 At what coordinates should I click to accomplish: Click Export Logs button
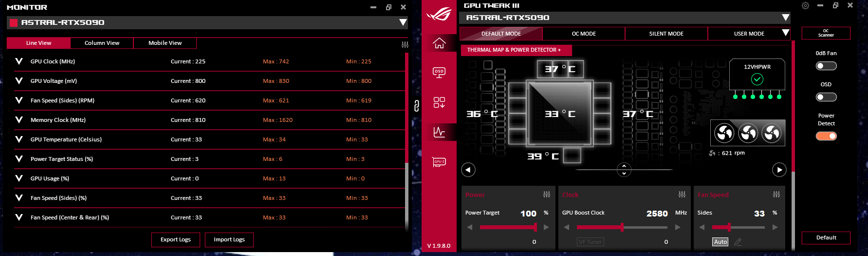tap(176, 239)
